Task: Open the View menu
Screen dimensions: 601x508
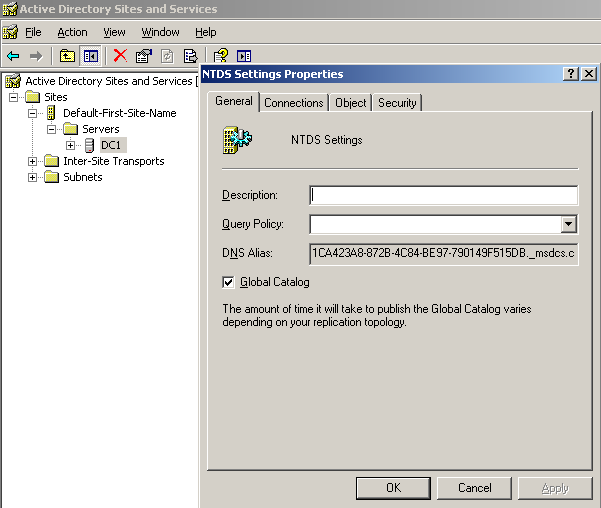Action: tap(114, 32)
